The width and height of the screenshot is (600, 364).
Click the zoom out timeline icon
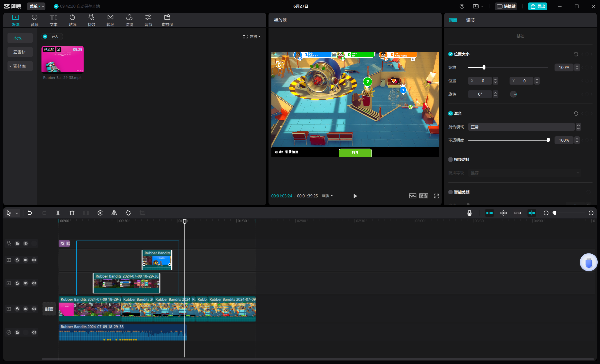pos(546,213)
